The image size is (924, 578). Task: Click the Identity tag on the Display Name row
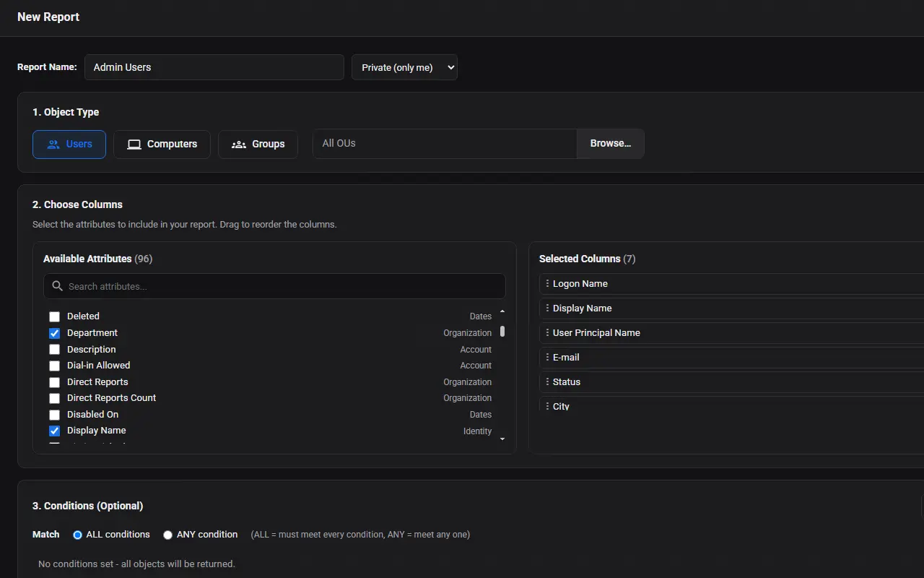pos(478,431)
